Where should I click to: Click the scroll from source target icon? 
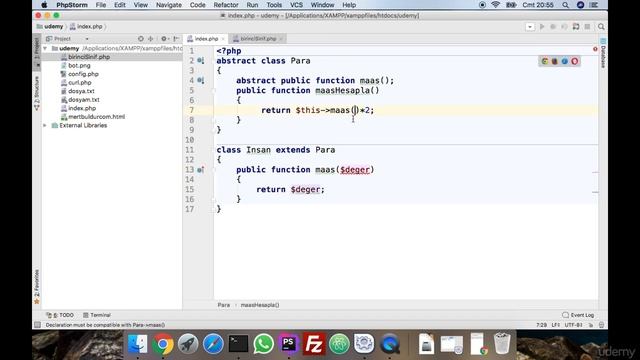click(x=141, y=39)
